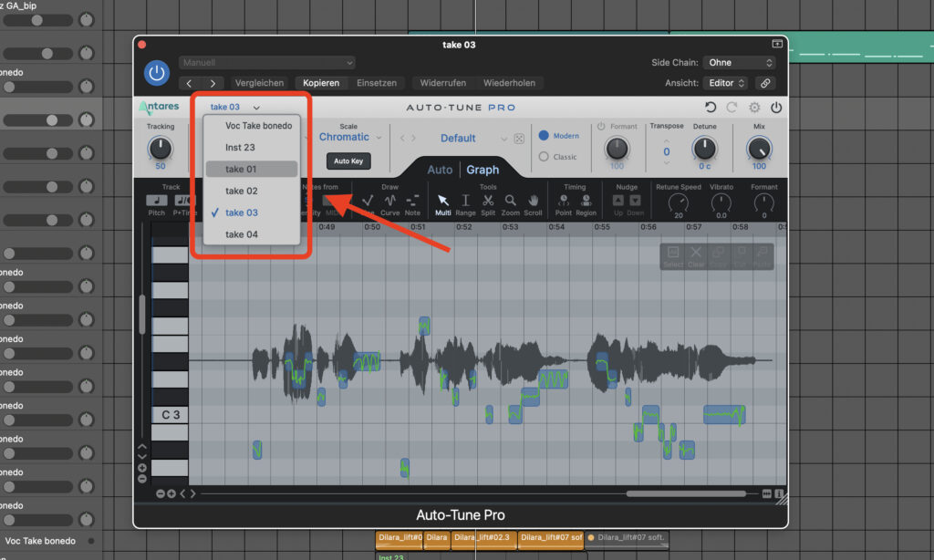This screenshot has height=560, width=934.
Task: Select the Line draw tool
Action: pyautogui.click(x=368, y=201)
